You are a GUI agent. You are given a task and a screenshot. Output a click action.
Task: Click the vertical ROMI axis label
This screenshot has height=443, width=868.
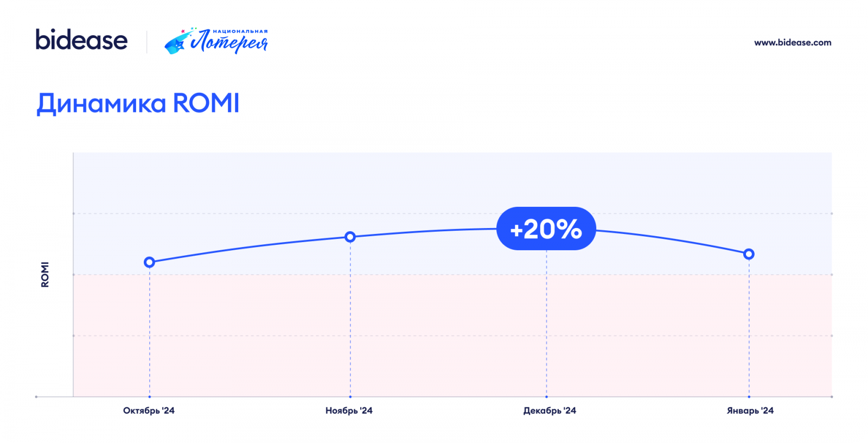click(x=45, y=275)
